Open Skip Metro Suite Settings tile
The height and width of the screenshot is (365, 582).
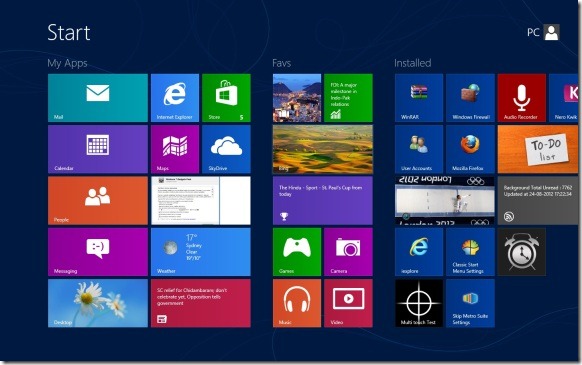[470, 303]
